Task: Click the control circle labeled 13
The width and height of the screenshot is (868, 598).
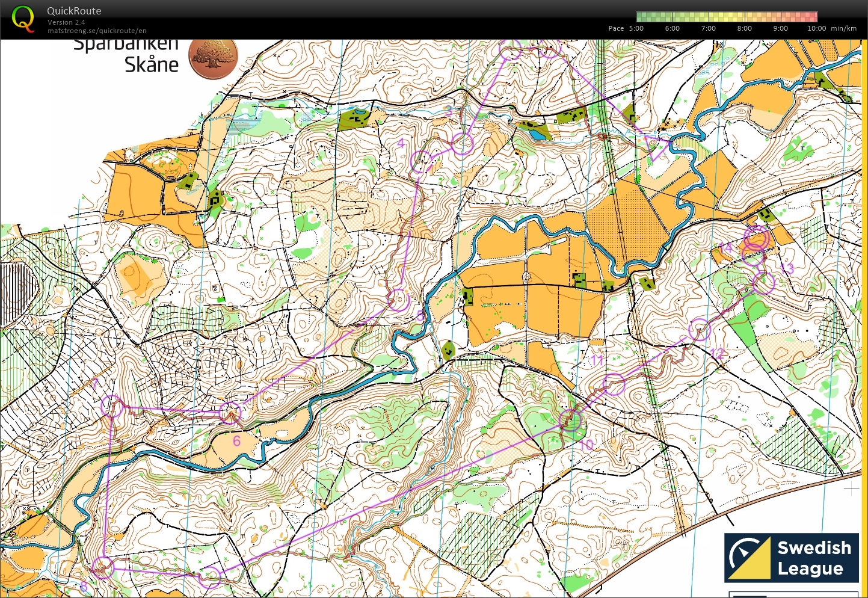Action: click(763, 282)
